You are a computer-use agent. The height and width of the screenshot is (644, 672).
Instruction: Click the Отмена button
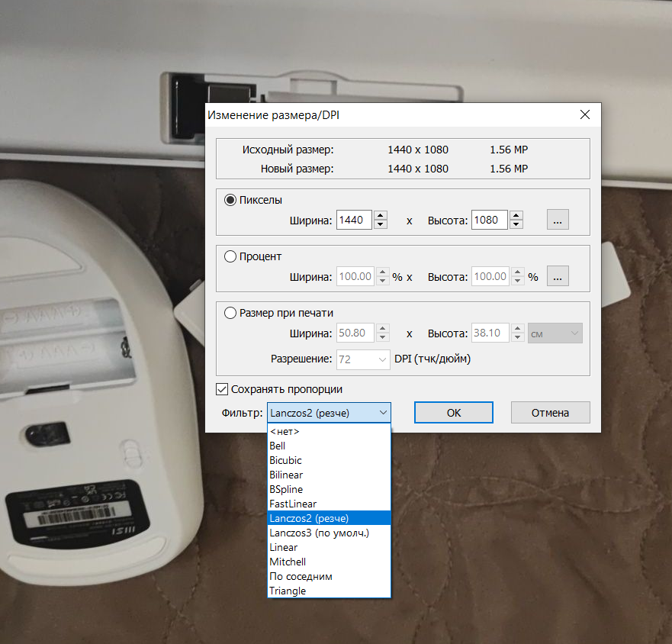pyautogui.click(x=550, y=413)
